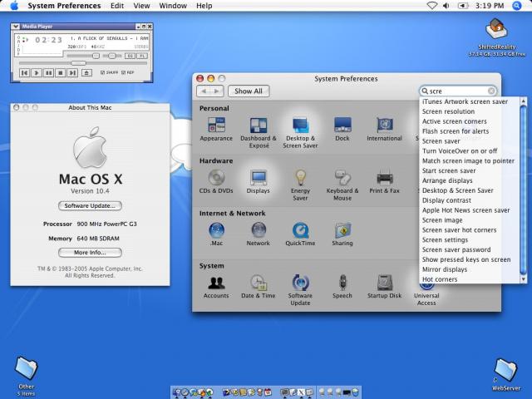The image size is (532, 399).
Task: Skip to previous track in Media Player
Action: point(24,73)
